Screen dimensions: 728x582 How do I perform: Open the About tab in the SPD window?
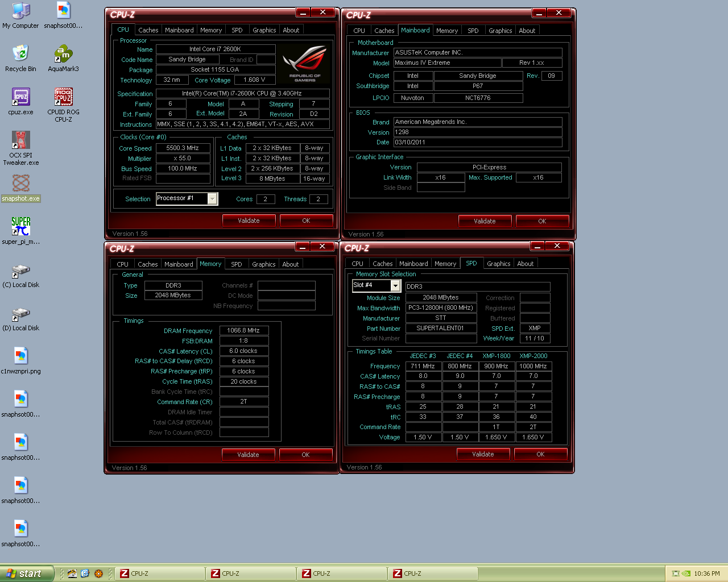coord(525,264)
